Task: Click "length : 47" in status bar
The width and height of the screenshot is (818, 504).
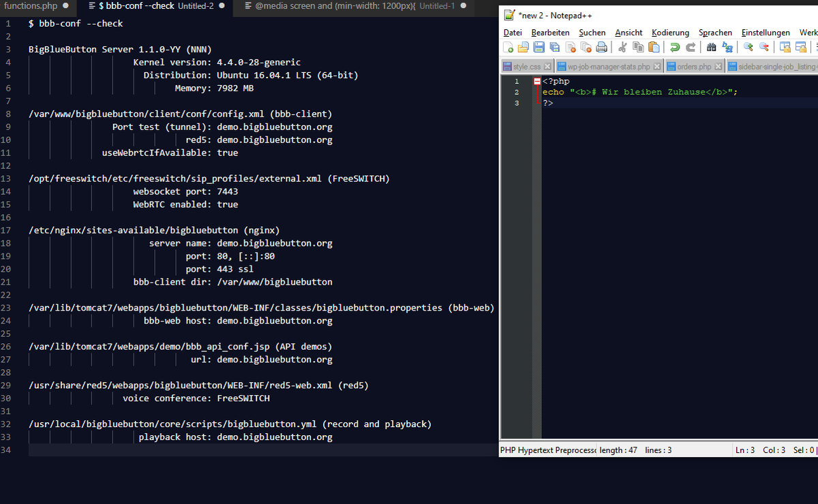Action: [618, 450]
